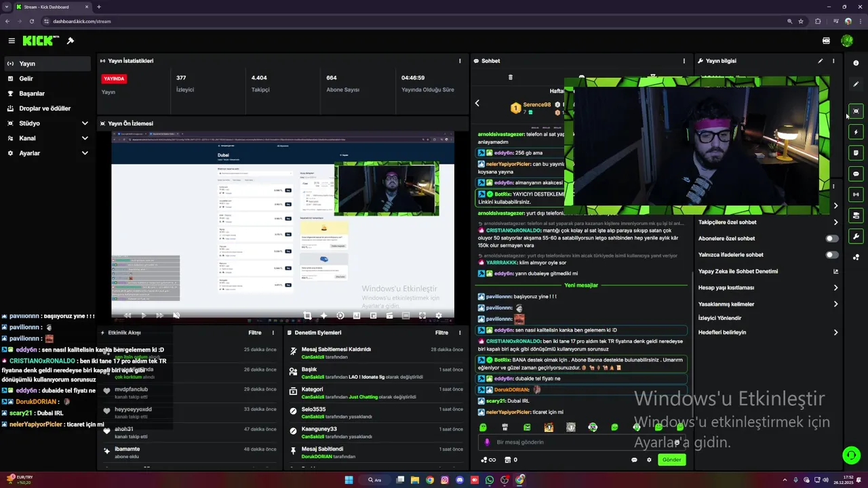Toggle the activity feed lightning icon
This screenshot has height=488, width=868.
click(x=856, y=132)
